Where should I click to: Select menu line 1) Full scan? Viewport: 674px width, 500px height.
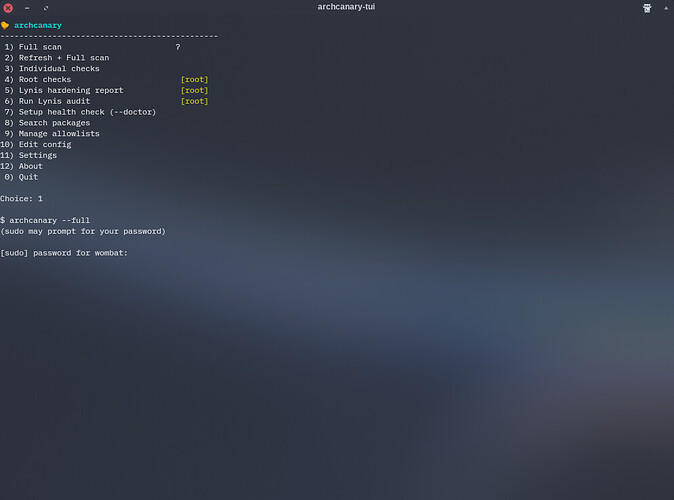click(x=33, y=47)
